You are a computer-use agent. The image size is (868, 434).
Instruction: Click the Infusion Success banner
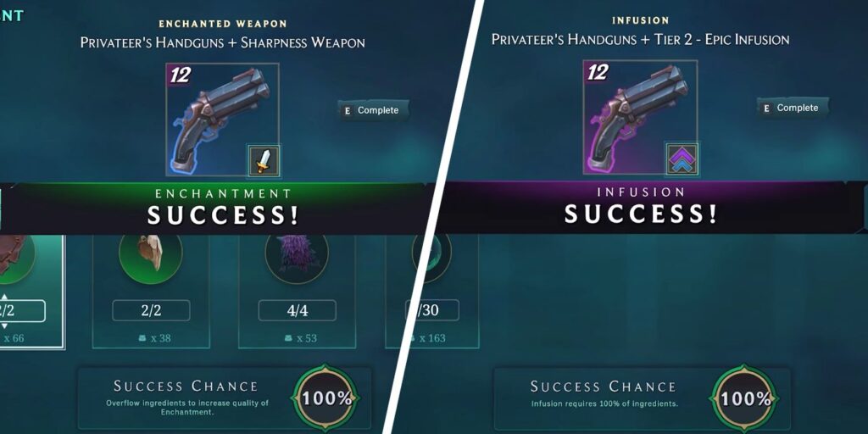(x=654, y=207)
